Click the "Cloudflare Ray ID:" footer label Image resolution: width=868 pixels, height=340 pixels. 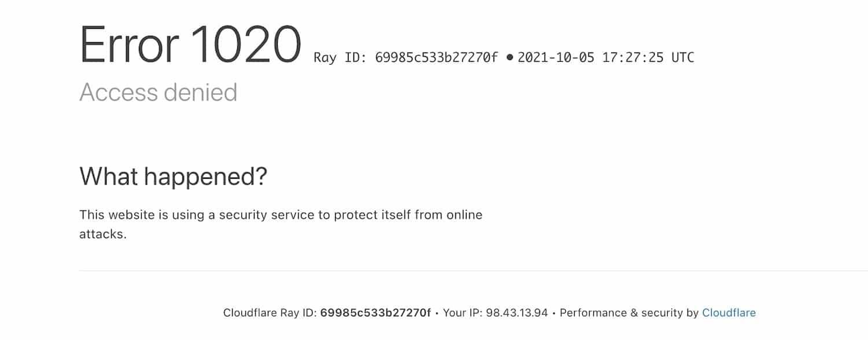coord(270,313)
